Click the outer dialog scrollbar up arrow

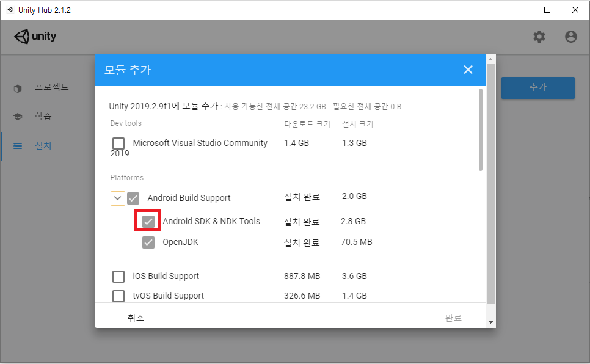pyautogui.click(x=490, y=59)
